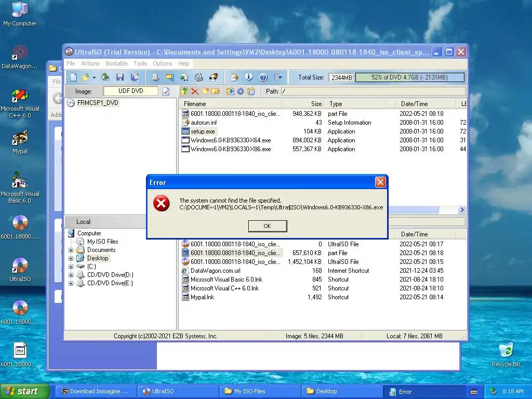The height and width of the screenshot is (399, 532).
Task: Click the blue question mark Help icon
Action: pos(263,77)
